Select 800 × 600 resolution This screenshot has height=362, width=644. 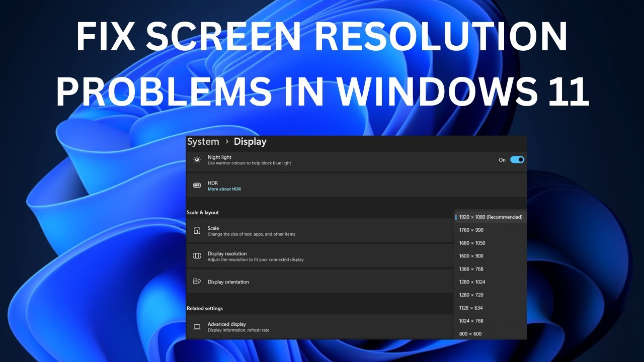click(x=491, y=334)
